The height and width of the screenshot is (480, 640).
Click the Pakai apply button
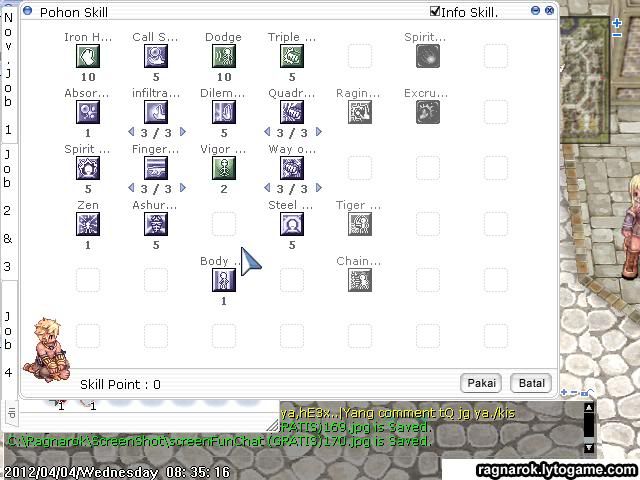pos(481,383)
